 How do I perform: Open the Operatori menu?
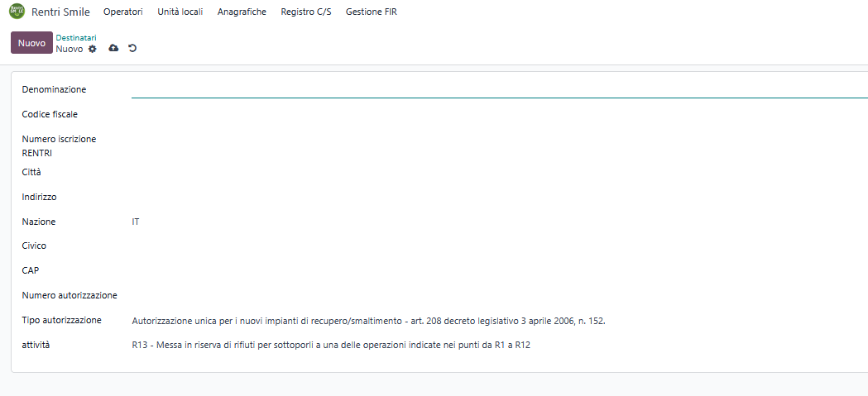[123, 12]
